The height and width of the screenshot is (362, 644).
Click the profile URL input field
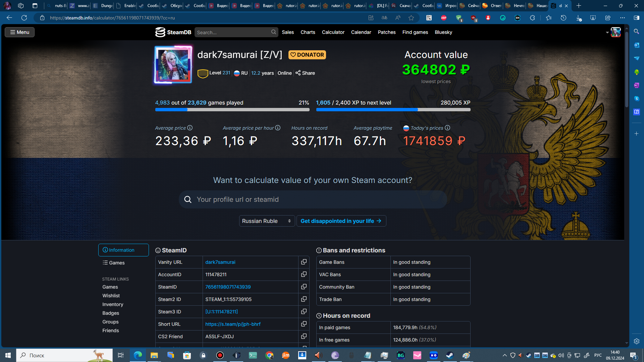pyautogui.click(x=312, y=199)
